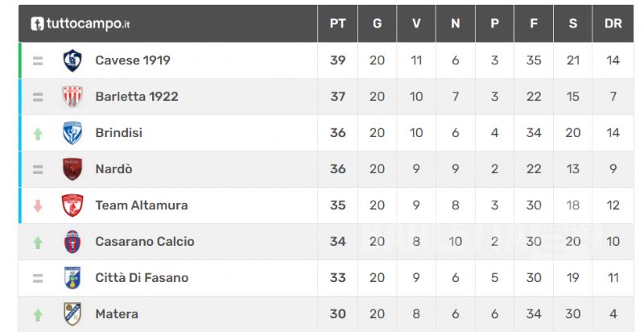Click the Brindisi team crest
This screenshot has height=332, width=644.
point(72,133)
